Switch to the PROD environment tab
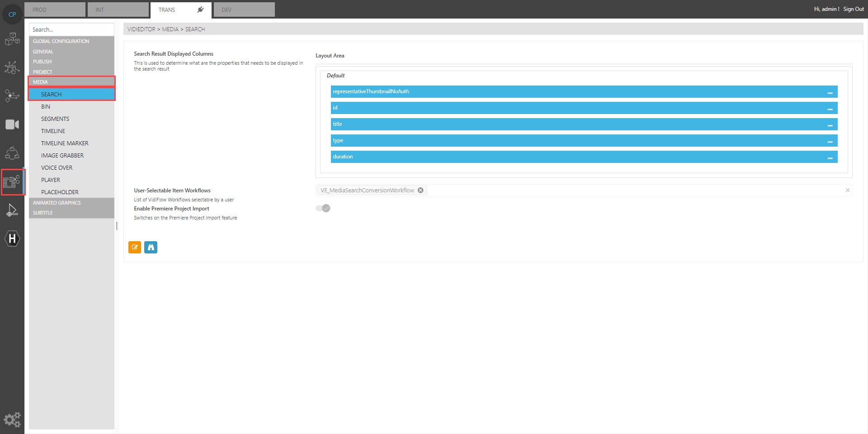 coord(55,10)
